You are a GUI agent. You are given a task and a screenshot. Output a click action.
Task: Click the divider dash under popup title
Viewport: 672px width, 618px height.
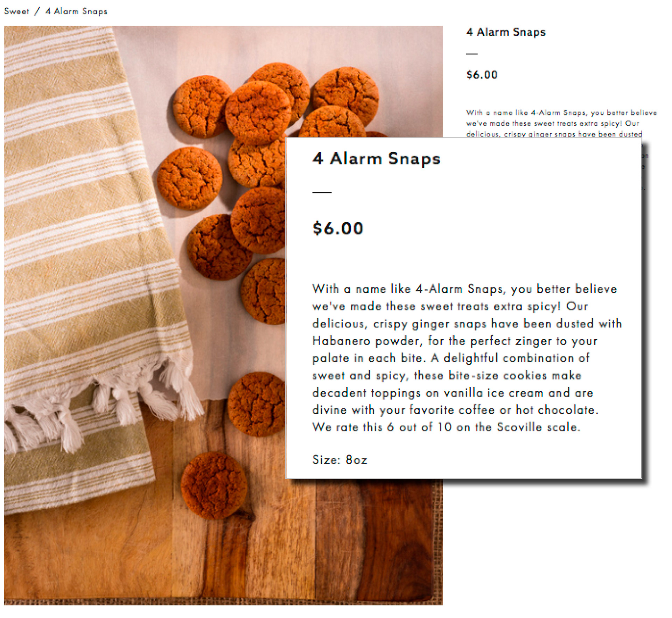coord(322,192)
